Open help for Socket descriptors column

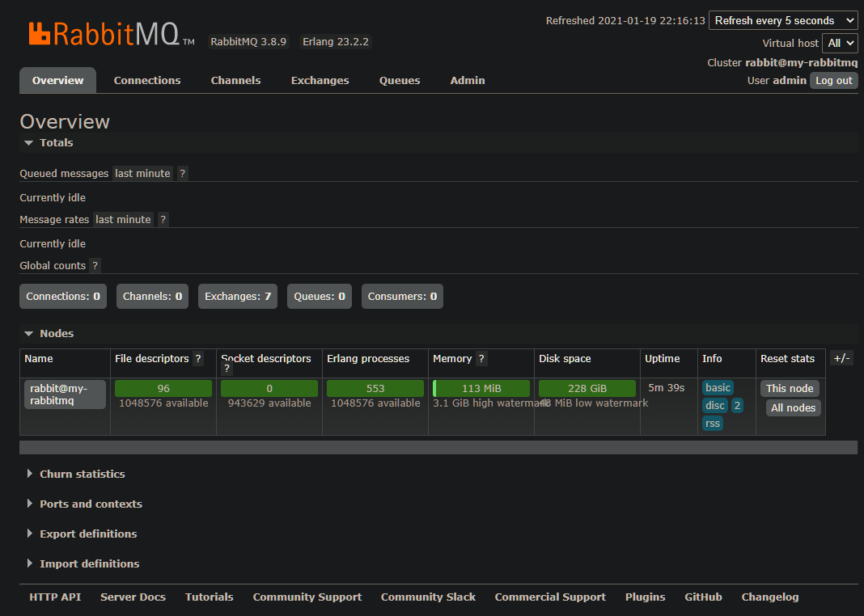pos(227,369)
